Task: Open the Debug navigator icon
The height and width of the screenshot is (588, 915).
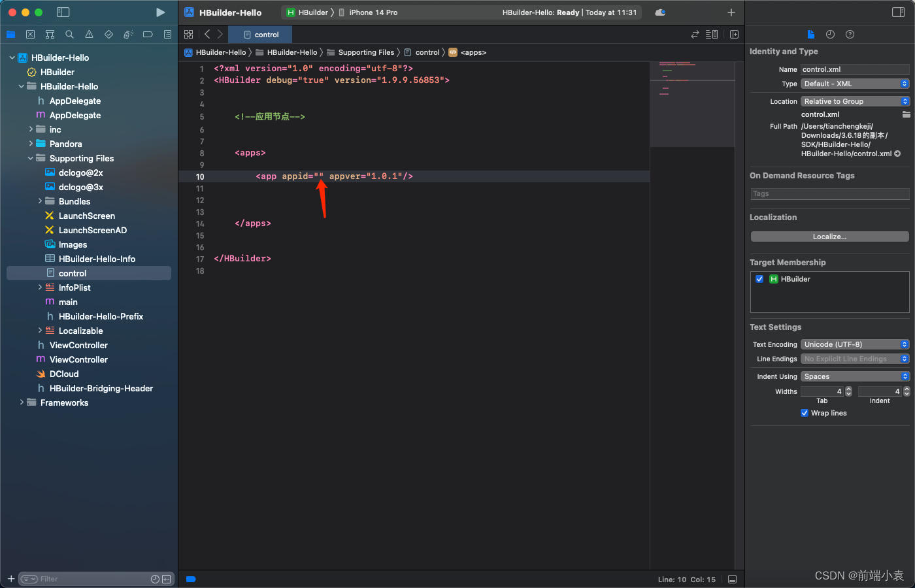Action: [128, 35]
